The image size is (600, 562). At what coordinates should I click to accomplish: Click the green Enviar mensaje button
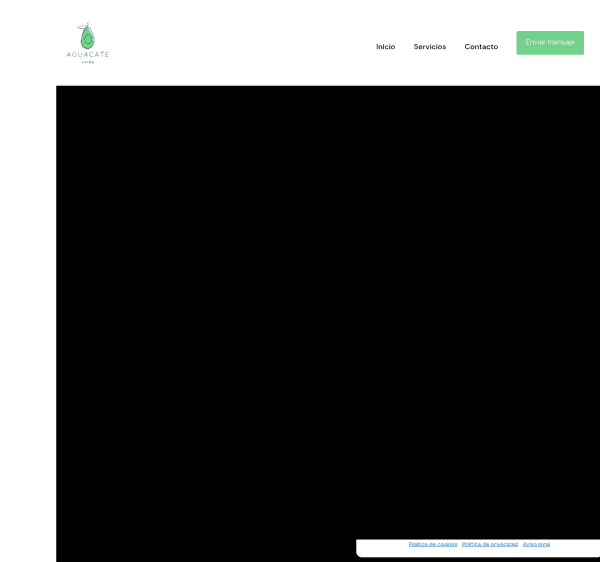pos(550,43)
